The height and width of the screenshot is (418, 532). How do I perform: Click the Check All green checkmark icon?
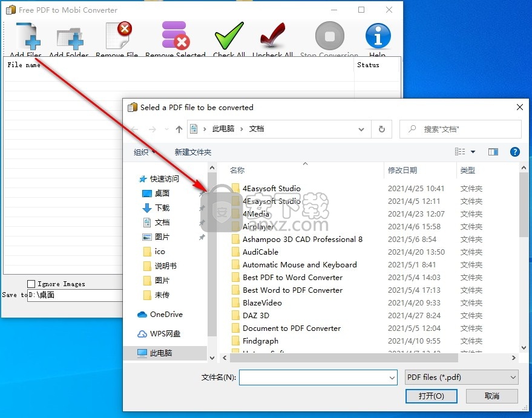pos(229,36)
